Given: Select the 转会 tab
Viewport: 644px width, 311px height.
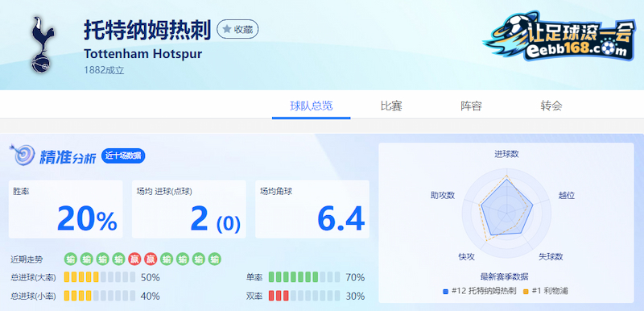Looking at the screenshot, I should [x=551, y=106].
